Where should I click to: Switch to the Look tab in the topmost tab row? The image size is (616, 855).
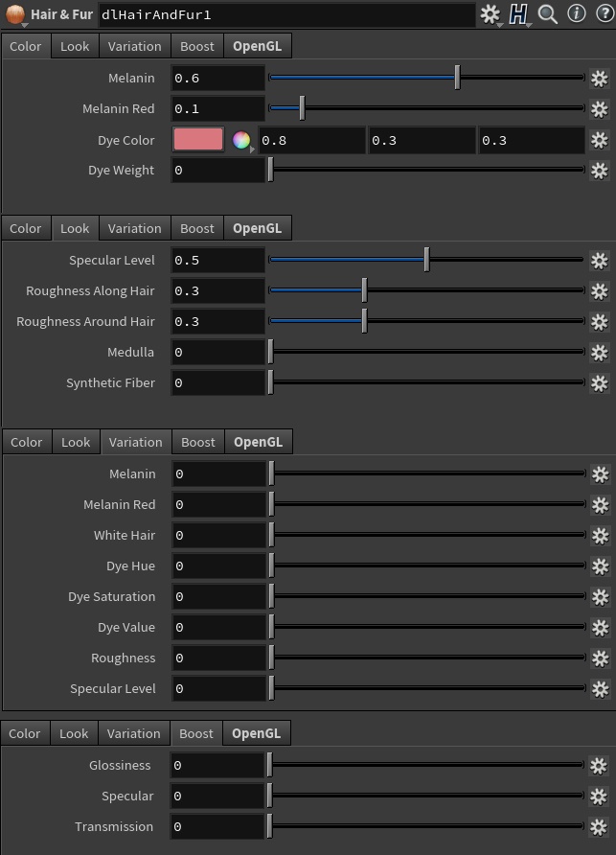point(75,46)
